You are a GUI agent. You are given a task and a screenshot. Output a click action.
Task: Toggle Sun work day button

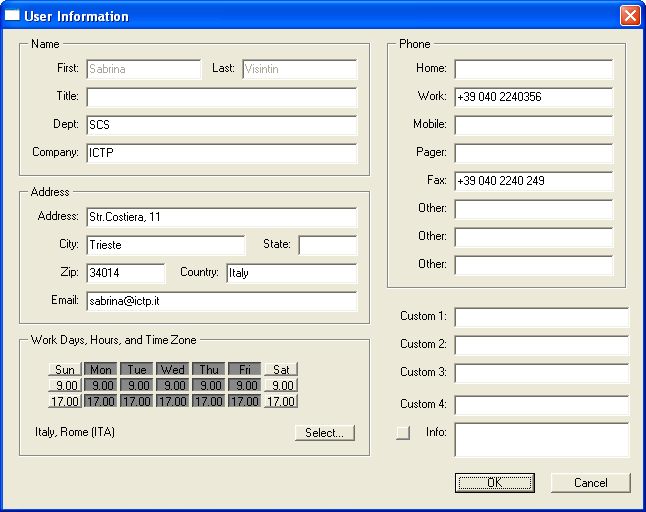coord(65,369)
